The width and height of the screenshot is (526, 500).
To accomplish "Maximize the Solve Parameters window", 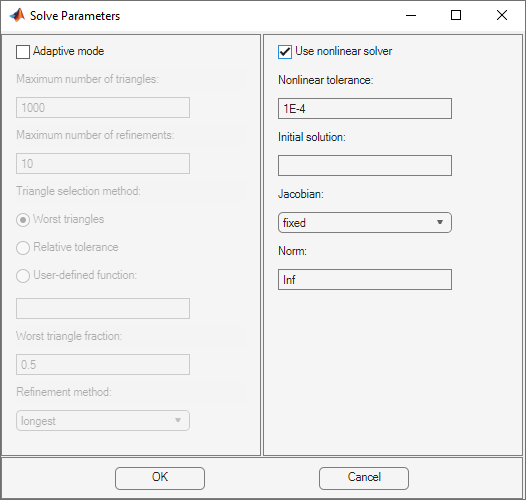I will (x=456, y=15).
